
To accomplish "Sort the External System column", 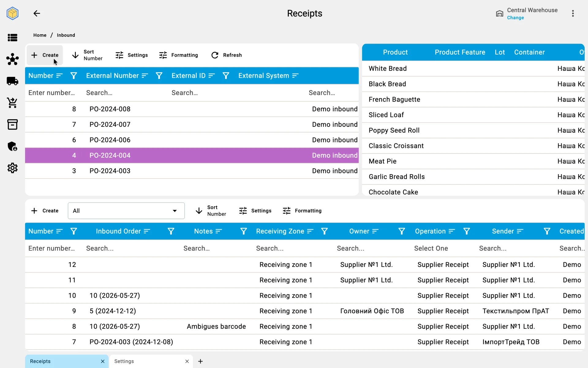I will coord(295,76).
